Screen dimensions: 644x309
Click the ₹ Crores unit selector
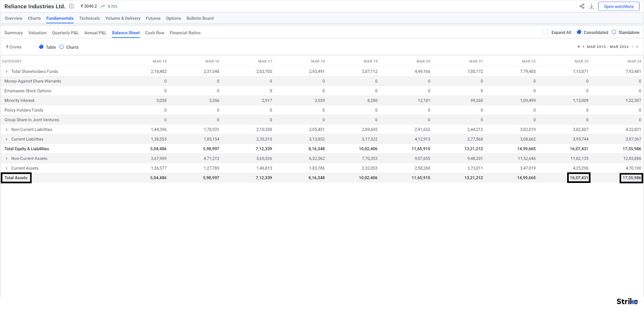coord(14,47)
